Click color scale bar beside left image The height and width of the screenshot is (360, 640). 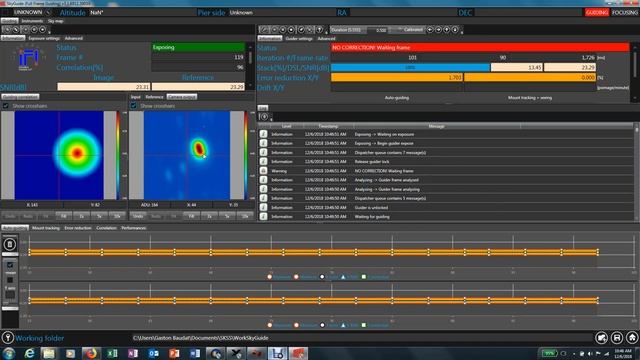pyautogui.click(x=118, y=155)
